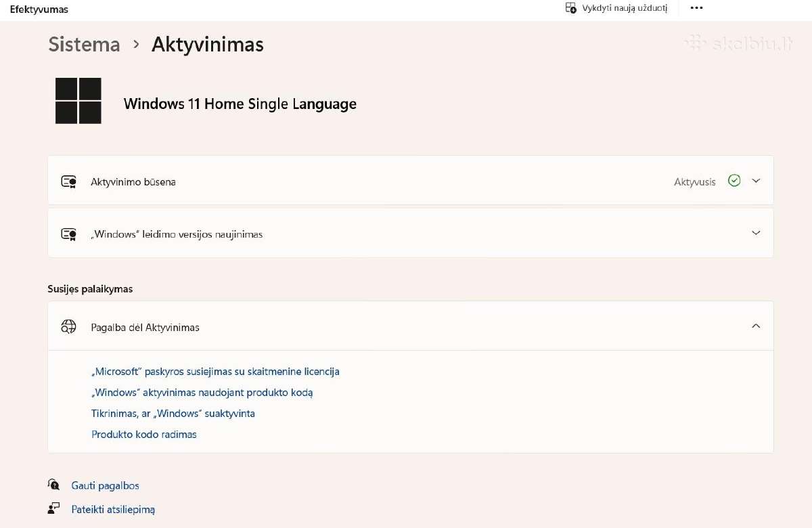Click the Aktyvinimo būsena certificate icon
The image size is (812, 528).
point(68,181)
